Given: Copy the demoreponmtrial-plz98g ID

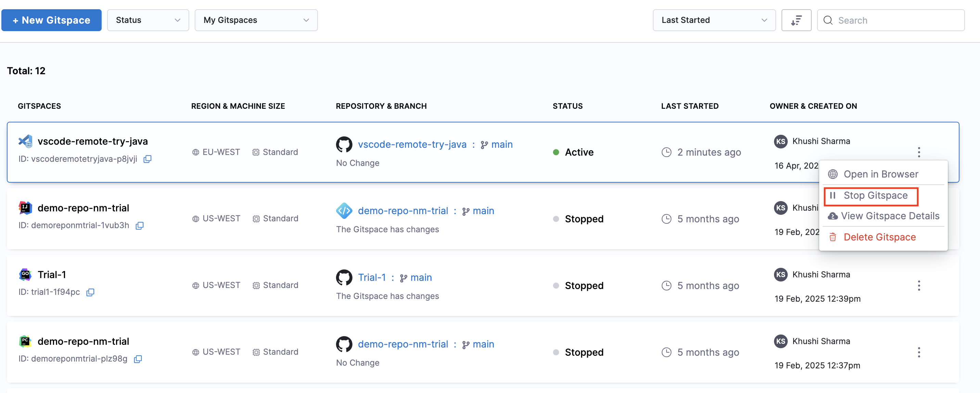Looking at the screenshot, I should (x=138, y=359).
